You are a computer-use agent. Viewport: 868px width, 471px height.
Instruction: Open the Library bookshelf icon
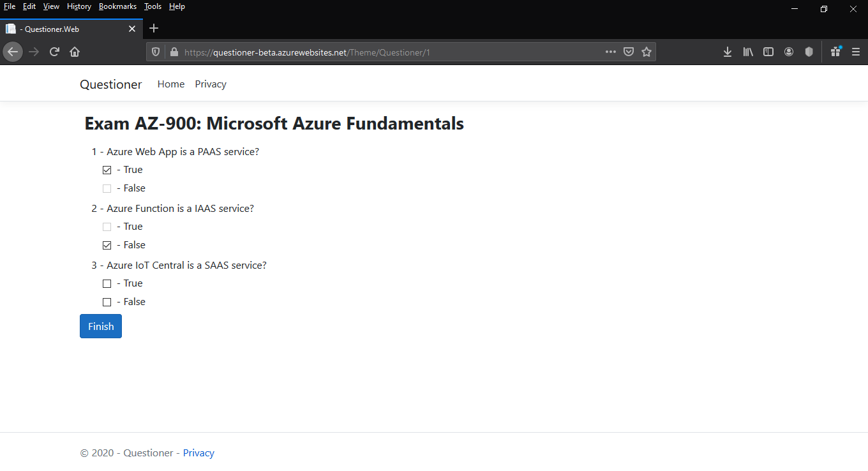[748, 52]
